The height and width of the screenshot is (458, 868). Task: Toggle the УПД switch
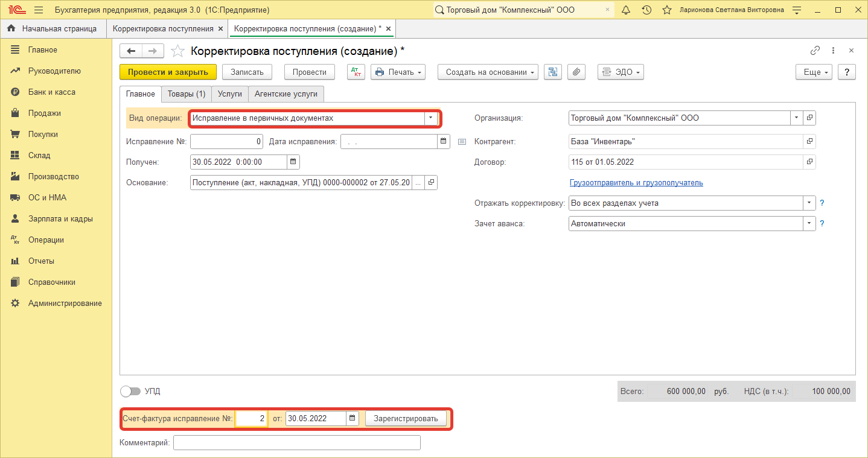[130, 391]
